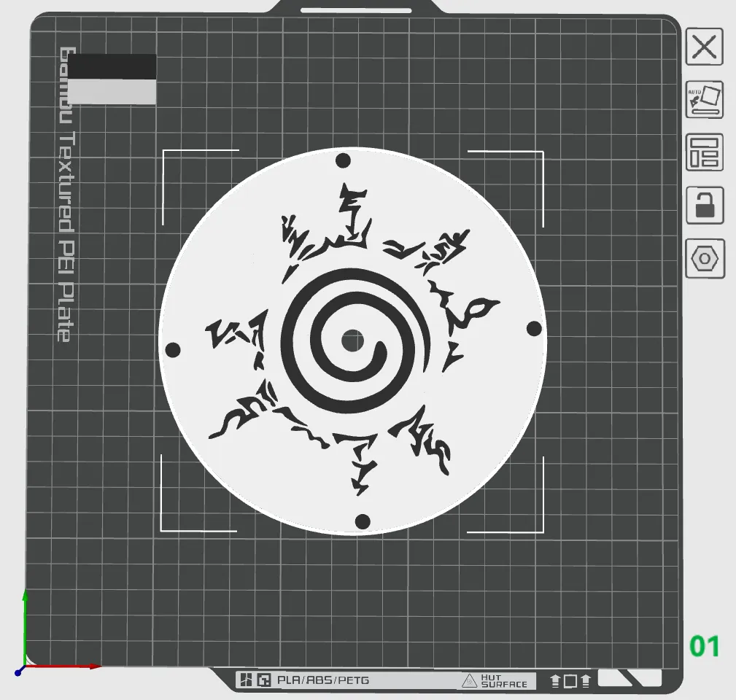The height and width of the screenshot is (700, 736).
Task: Click the light gray prime tower half
Action: point(112,92)
